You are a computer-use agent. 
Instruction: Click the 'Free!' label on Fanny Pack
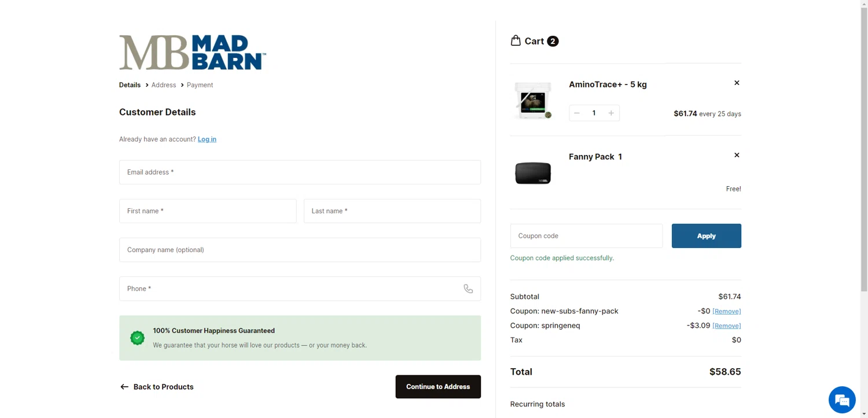pos(734,189)
